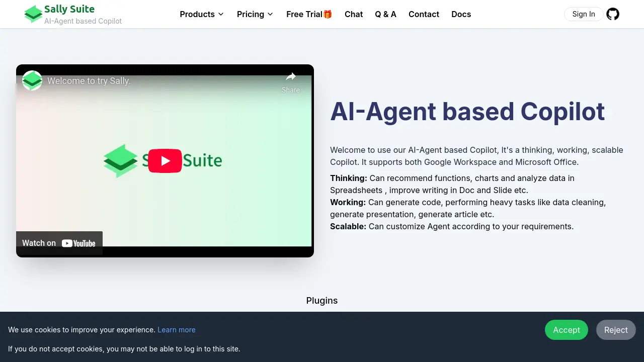644x362 pixels.
Task: Accept cookies
Action: click(567, 330)
